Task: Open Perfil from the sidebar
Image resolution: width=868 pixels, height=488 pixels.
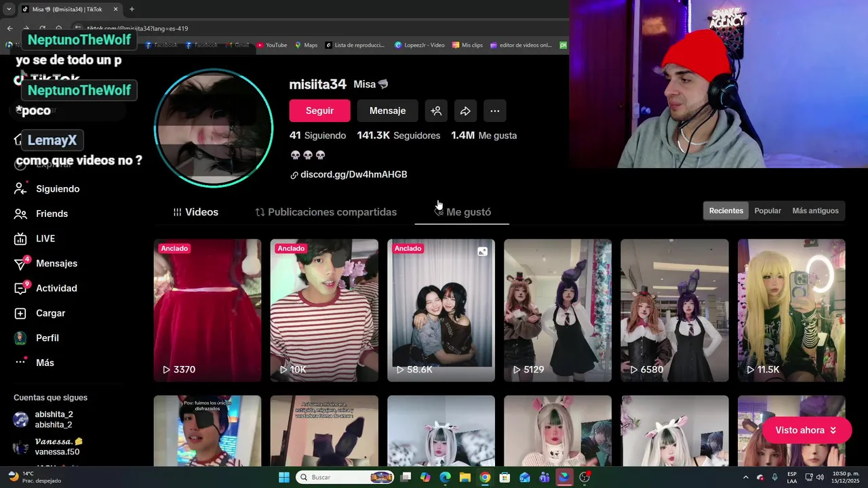Action: click(x=37, y=338)
